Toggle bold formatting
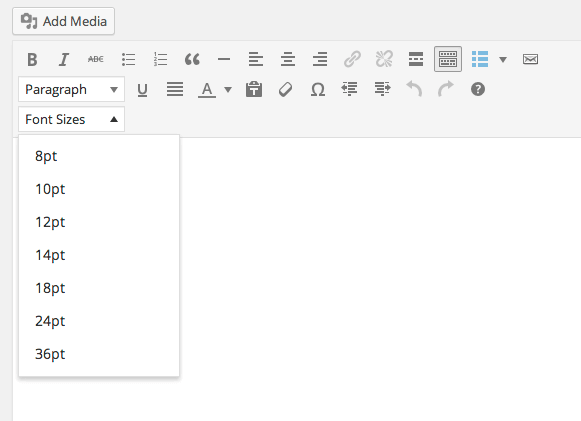 (32, 59)
